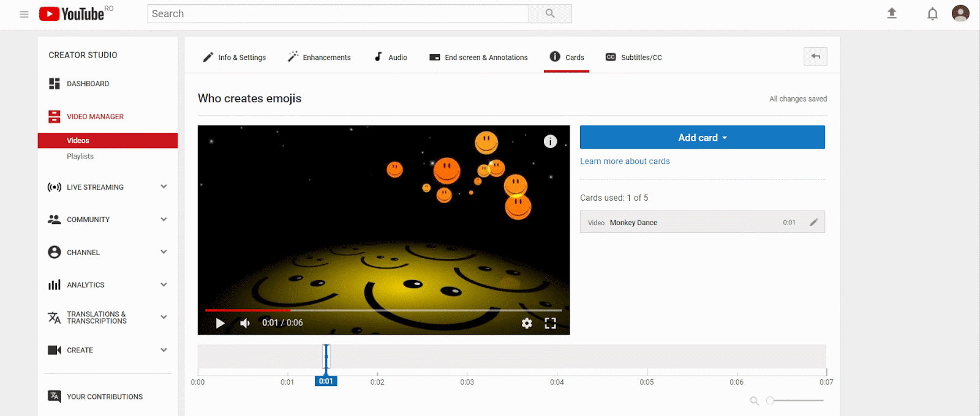This screenshot has width=980, height=416.
Task: Play the video preview
Action: click(220, 323)
